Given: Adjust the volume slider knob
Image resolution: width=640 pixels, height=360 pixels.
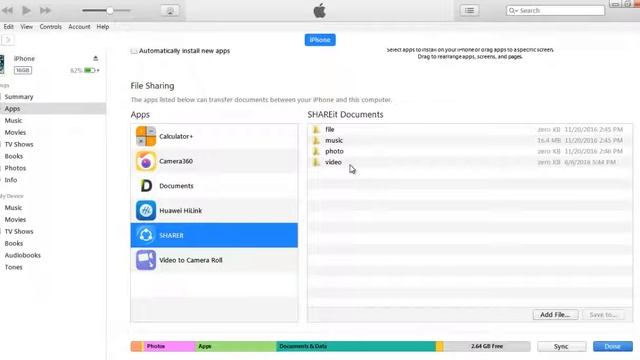Looking at the screenshot, I should pyautogui.click(x=109, y=10).
